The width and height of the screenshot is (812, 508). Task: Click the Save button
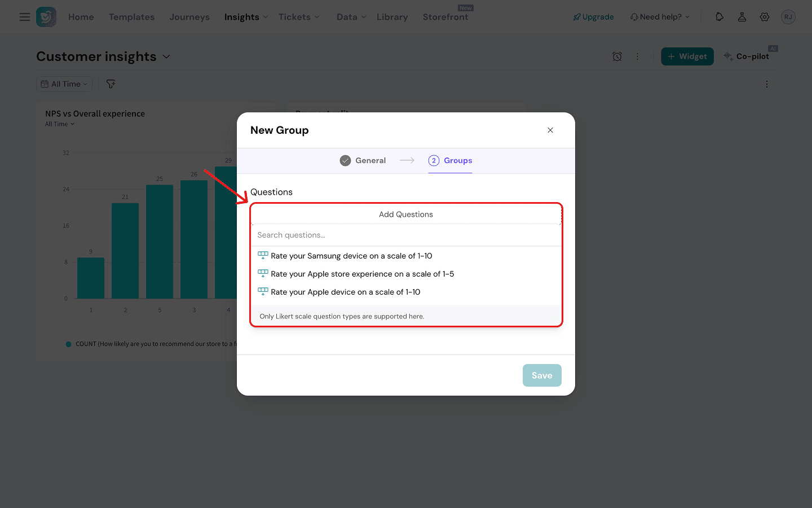542,375
